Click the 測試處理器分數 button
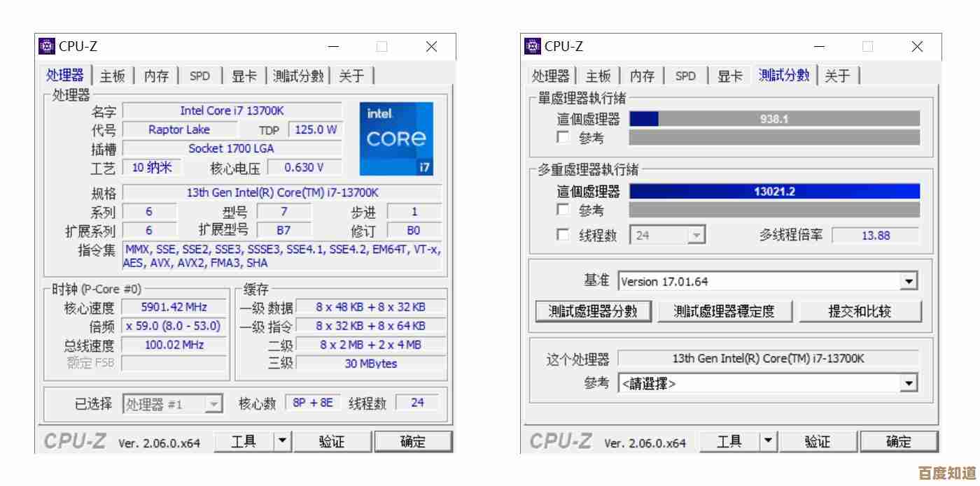This screenshot has width=980, height=486. click(593, 311)
